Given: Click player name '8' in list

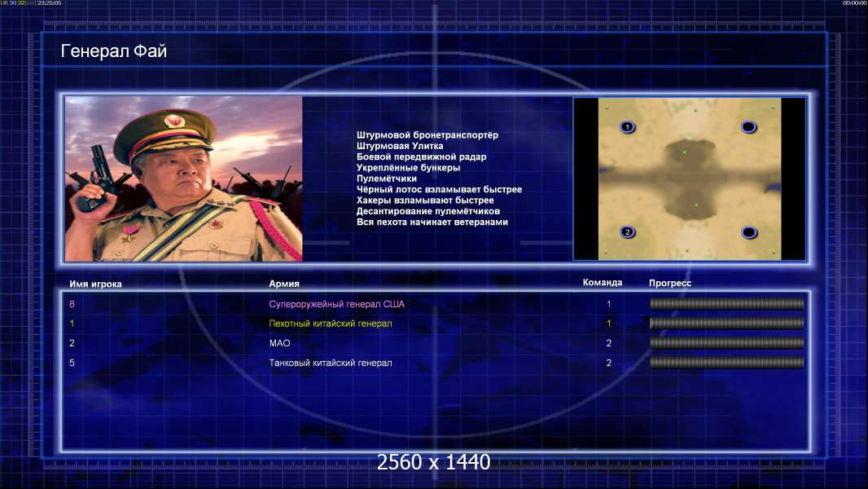Looking at the screenshot, I should (x=72, y=304).
